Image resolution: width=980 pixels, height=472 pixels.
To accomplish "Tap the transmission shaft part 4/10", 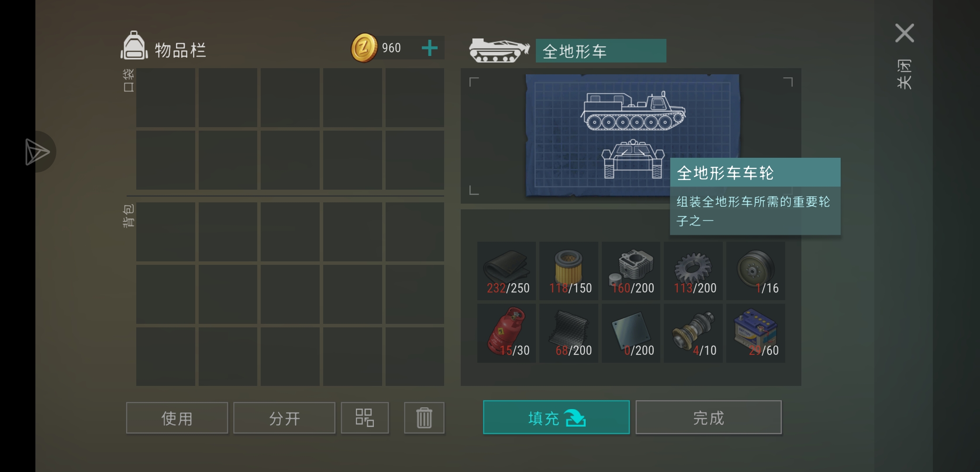I will [x=693, y=333].
